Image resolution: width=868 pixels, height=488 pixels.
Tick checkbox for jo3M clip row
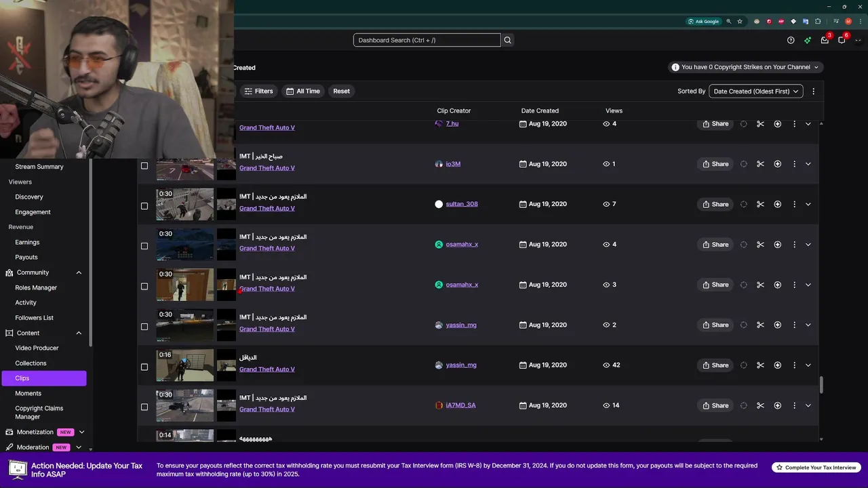[144, 165]
